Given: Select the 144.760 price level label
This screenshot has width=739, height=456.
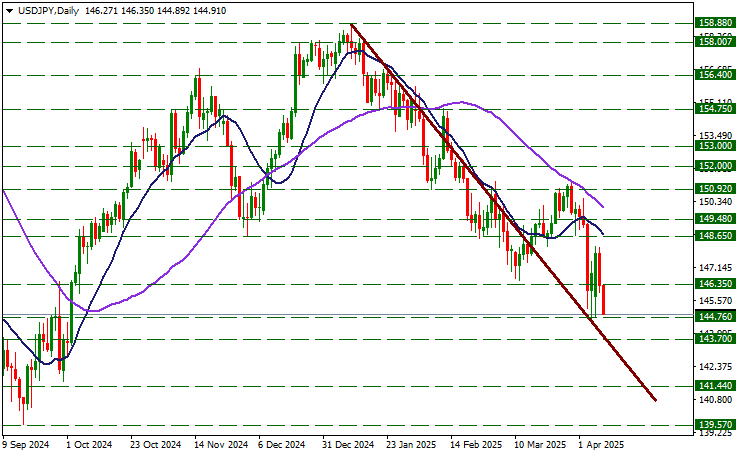Looking at the screenshot, I should (715, 317).
